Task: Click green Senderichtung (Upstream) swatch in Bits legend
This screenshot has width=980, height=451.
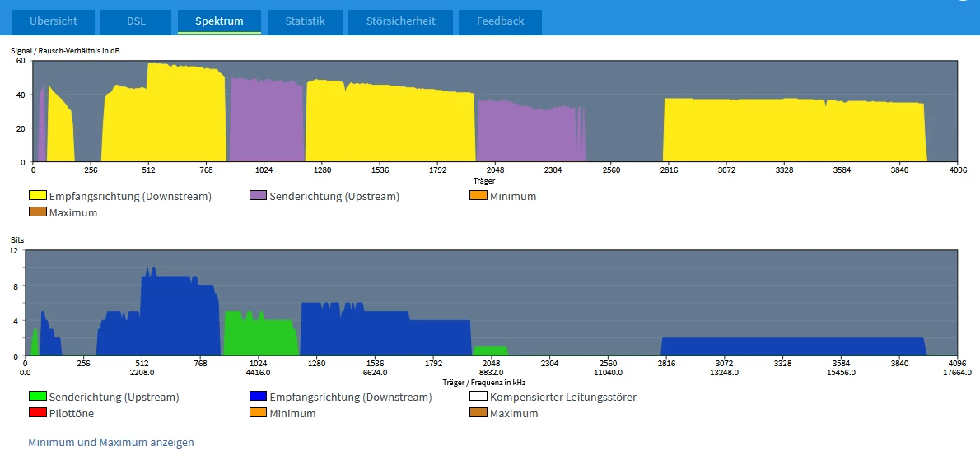Action: point(38,397)
